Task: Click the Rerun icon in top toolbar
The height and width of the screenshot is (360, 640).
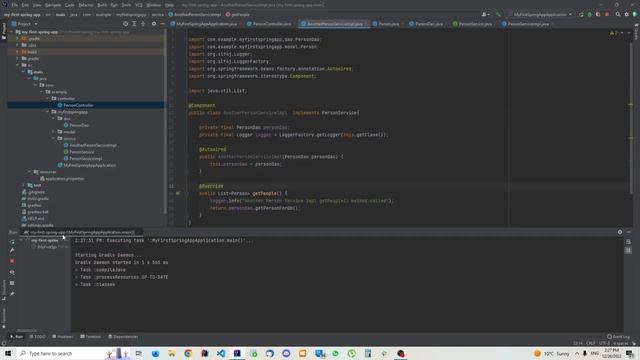Action: [x=581, y=15]
